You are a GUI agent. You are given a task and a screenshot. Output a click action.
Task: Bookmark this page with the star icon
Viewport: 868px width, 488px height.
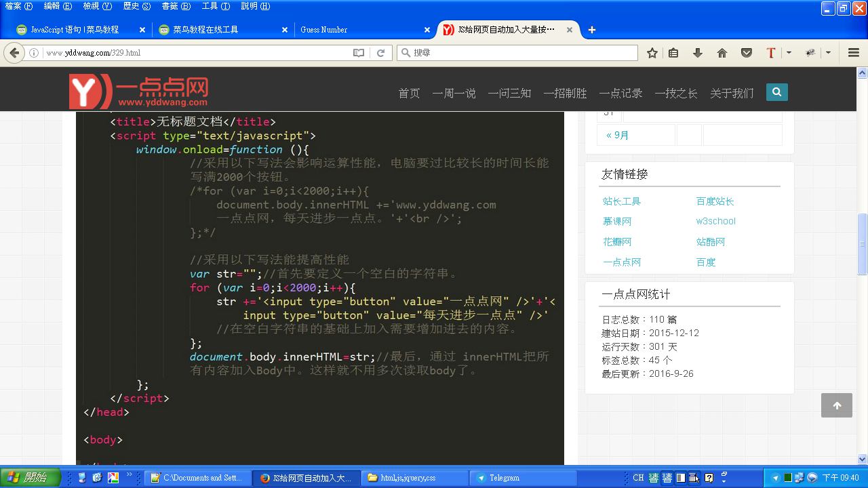tap(652, 53)
